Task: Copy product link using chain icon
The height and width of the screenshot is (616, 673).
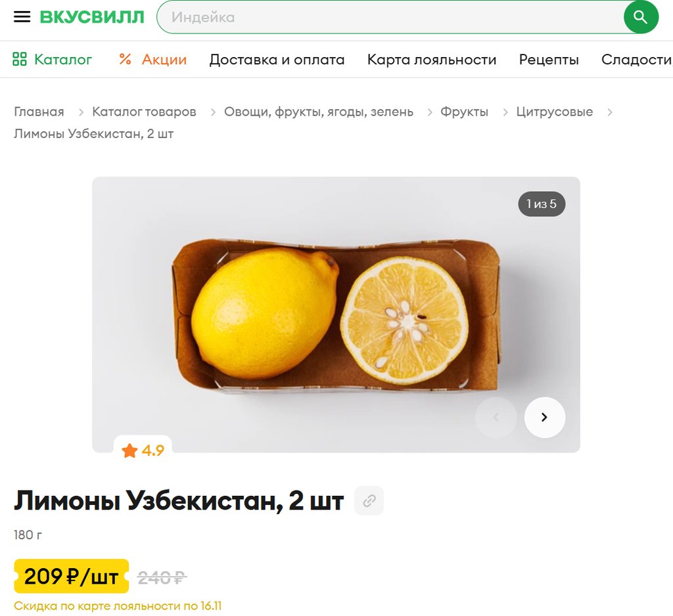Action: coord(369,500)
